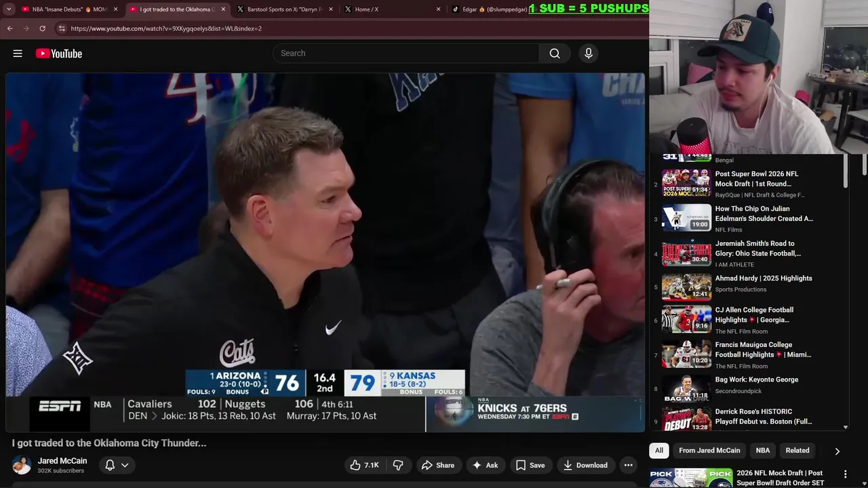Ask about this video

486,465
